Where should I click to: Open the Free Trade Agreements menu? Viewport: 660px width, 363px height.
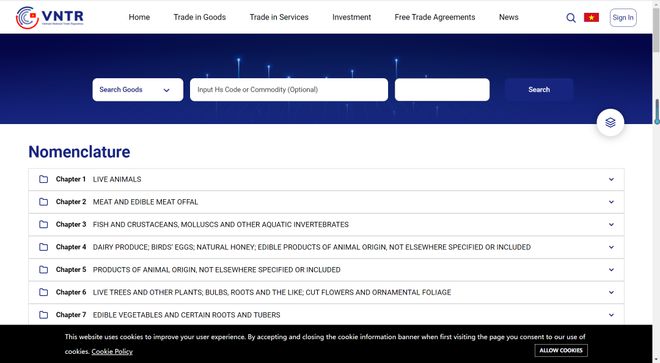click(x=435, y=17)
